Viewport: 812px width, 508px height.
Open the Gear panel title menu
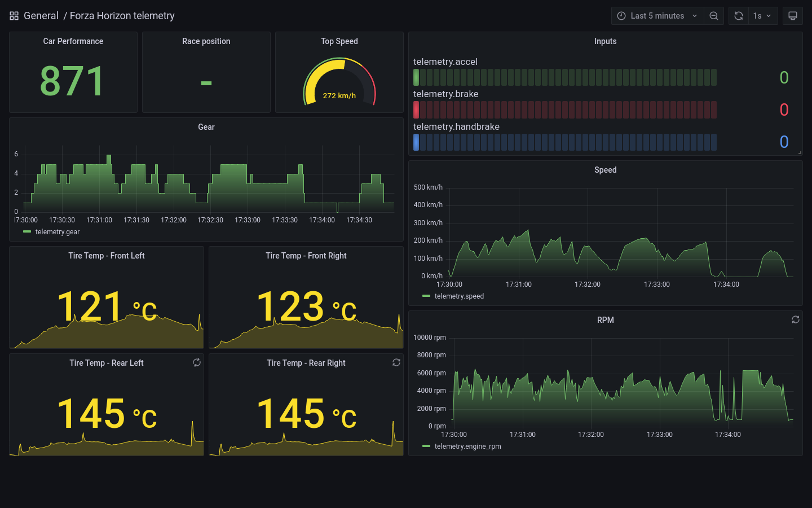206,127
